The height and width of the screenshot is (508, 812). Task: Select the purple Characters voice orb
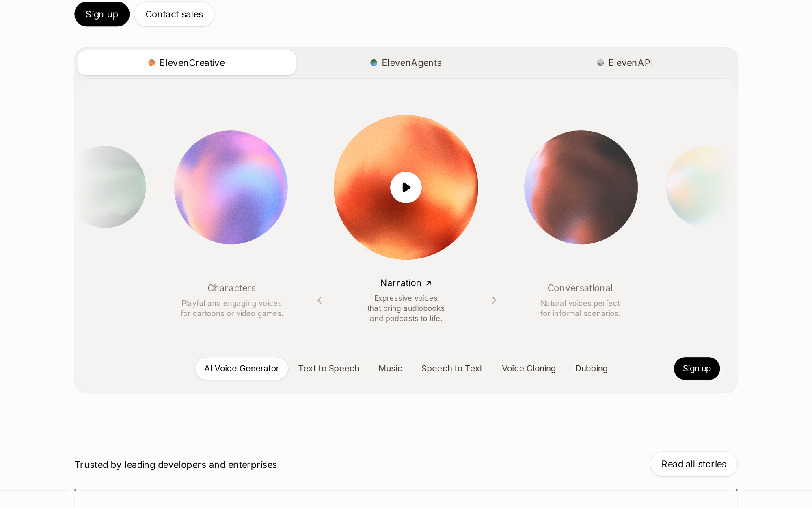(231, 187)
